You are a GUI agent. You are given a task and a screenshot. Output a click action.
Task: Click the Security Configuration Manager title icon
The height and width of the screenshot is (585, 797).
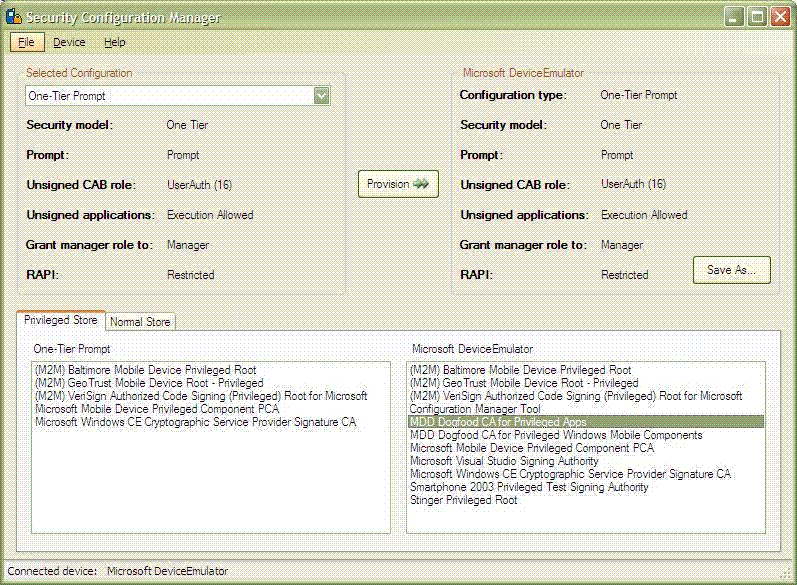click(x=14, y=17)
